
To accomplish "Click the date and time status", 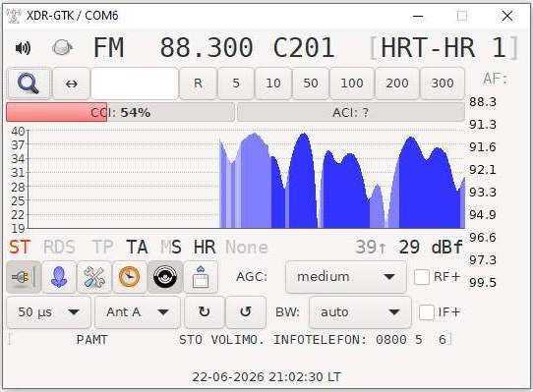I will click(x=266, y=376).
